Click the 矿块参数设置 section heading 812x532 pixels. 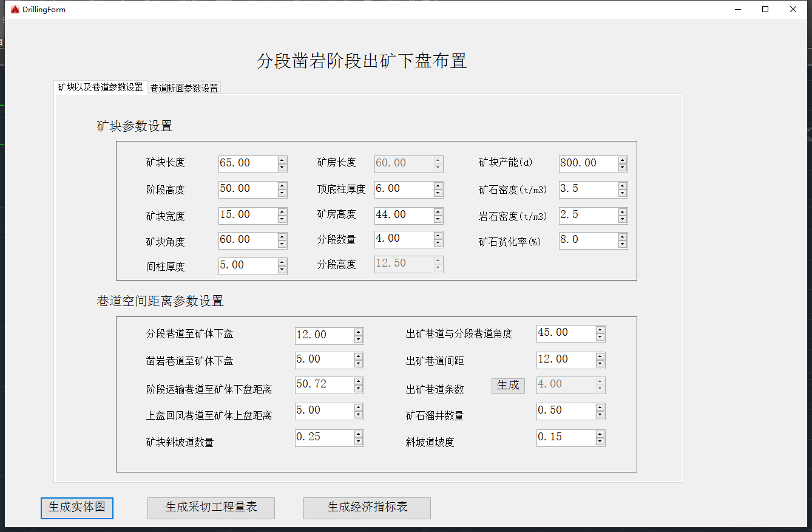tap(135, 126)
